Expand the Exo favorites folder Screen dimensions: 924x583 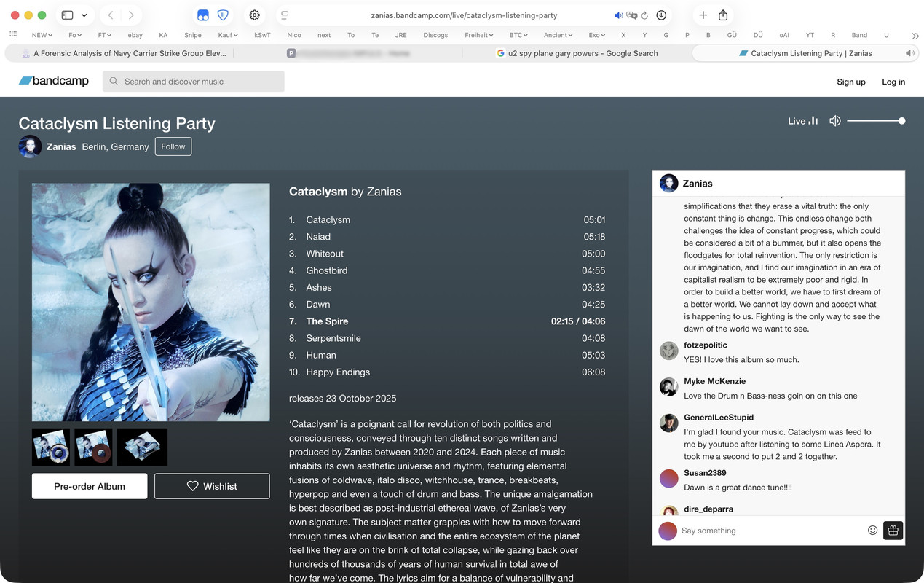tap(596, 35)
